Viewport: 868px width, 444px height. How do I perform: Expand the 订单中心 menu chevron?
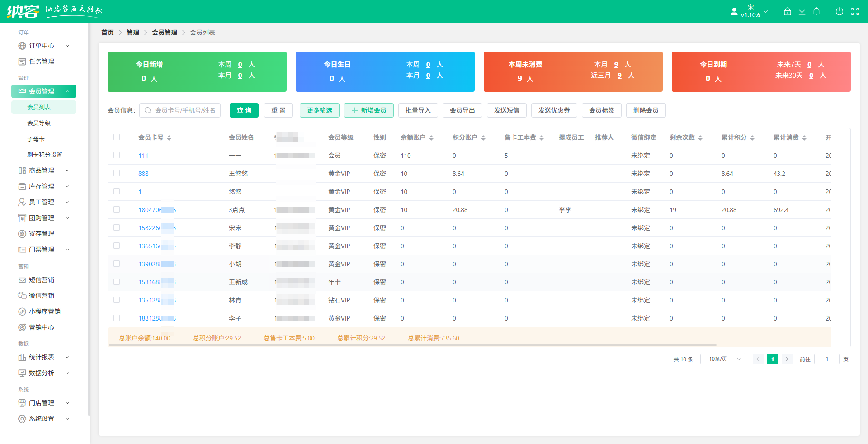click(67, 46)
